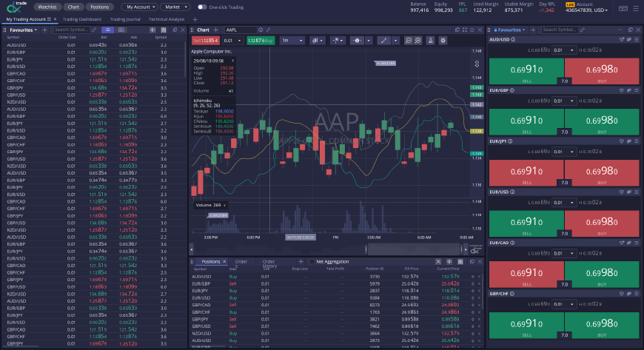Click the vertical scale arrows on chart
644x350 pixels.
tap(477, 64)
